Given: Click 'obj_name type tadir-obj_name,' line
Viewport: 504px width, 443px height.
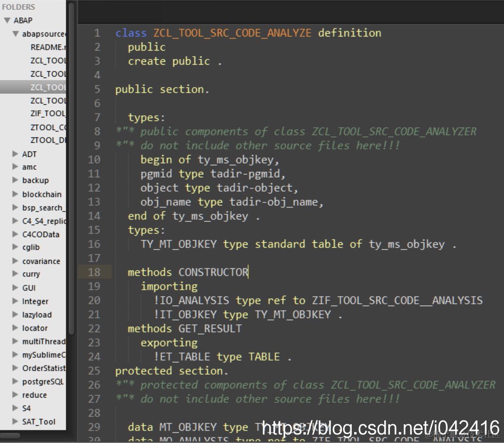Looking at the screenshot, I should point(232,202).
